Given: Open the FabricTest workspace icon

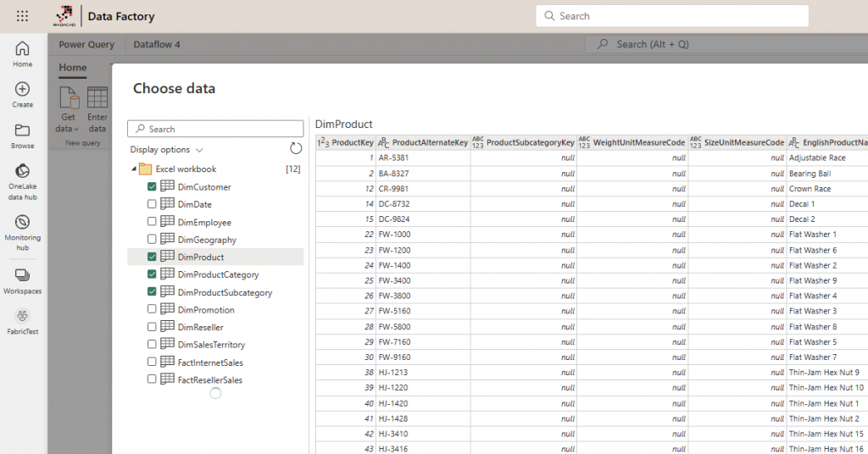Looking at the screenshot, I should tap(22, 320).
